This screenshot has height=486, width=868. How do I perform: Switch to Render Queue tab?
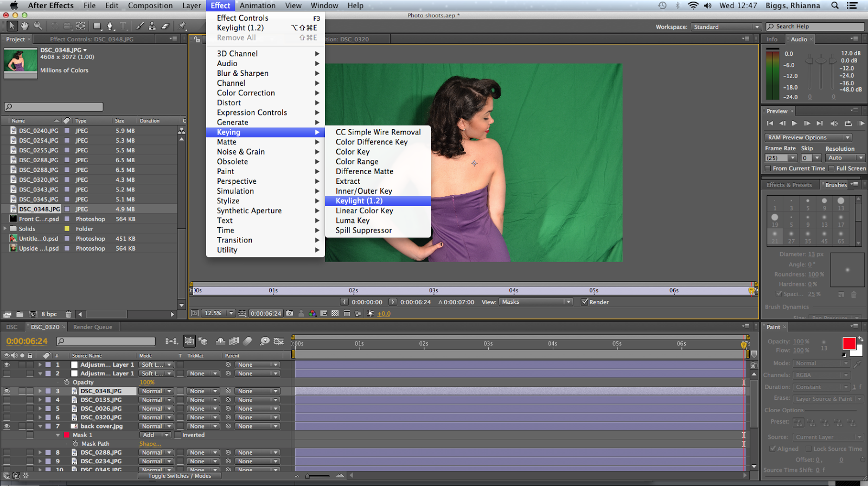[x=93, y=327]
